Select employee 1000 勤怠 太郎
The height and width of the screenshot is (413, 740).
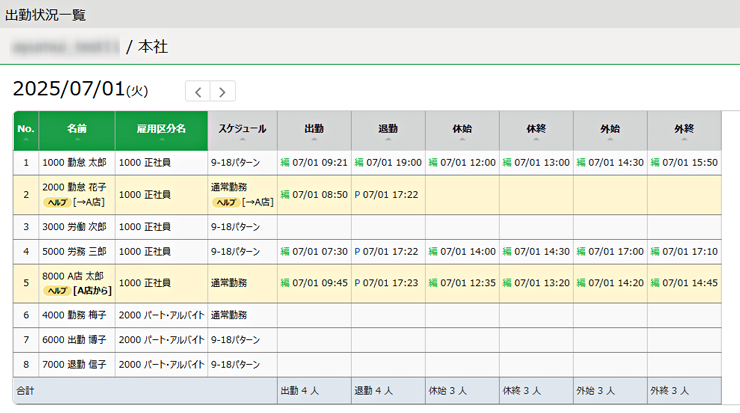point(75,162)
